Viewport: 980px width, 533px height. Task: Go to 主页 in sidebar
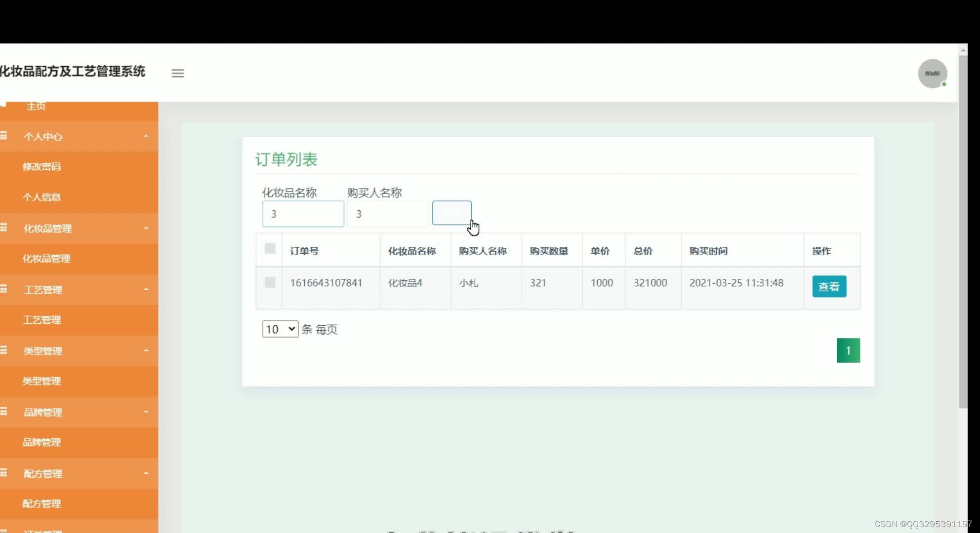(36, 106)
